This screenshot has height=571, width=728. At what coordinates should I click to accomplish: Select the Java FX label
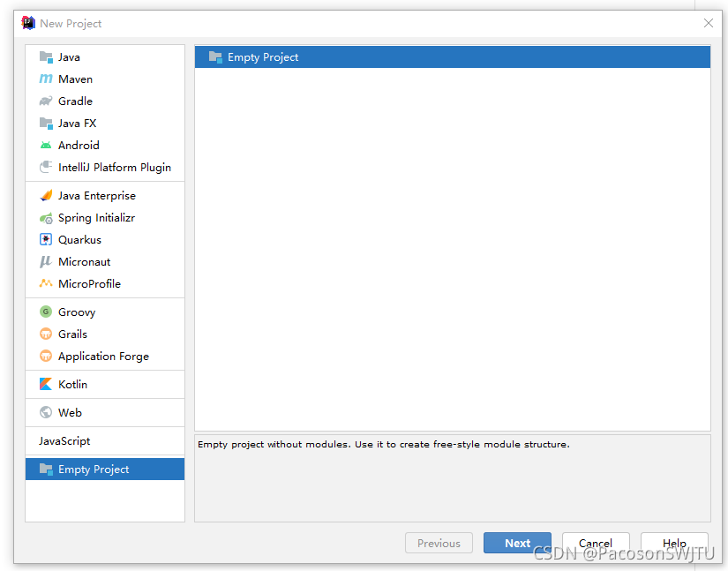pyautogui.click(x=77, y=124)
